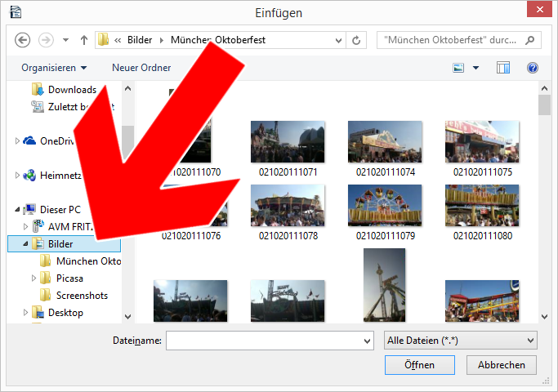
Task: Click the Abbrechen button
Action: point(501,365)
